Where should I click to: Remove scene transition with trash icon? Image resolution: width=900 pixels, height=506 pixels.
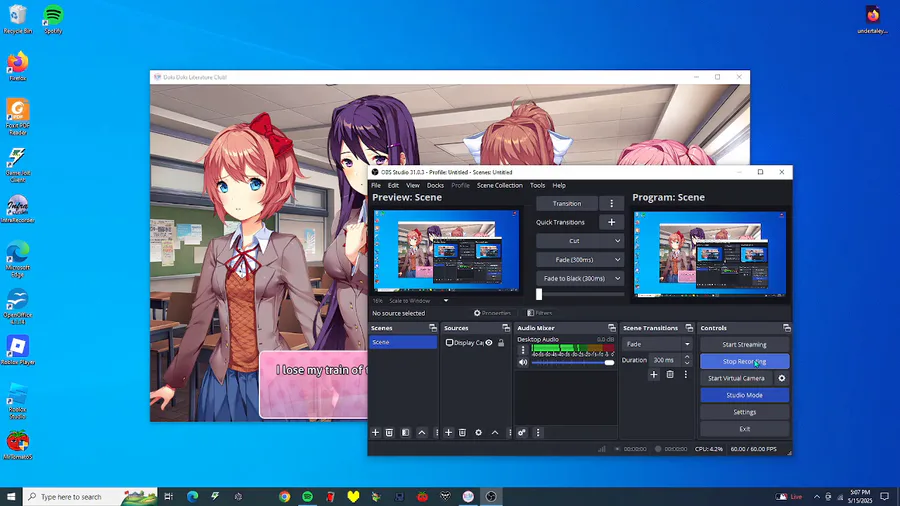(670, 375)
